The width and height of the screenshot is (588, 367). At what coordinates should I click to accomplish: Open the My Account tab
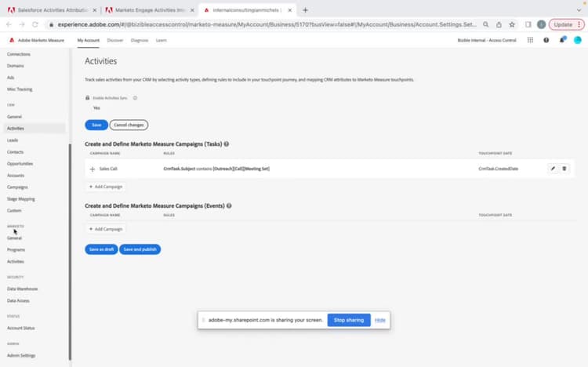89,40
